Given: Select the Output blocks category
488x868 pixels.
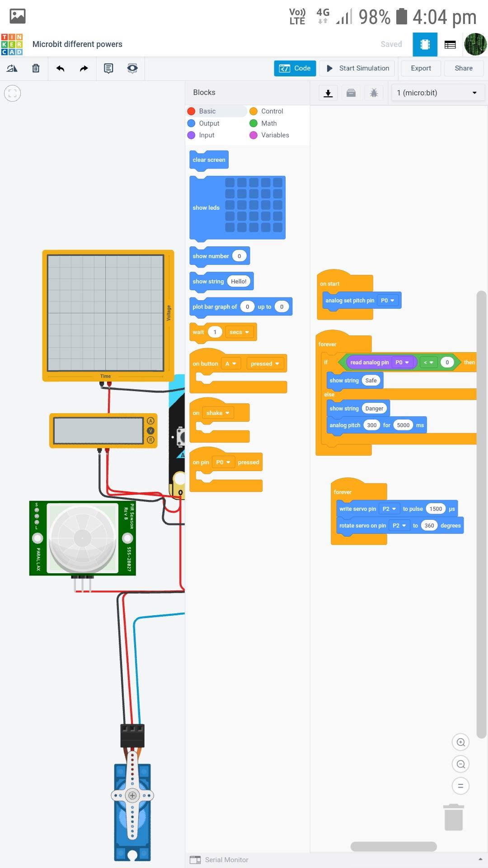Looking at the screenshot, I should pyautogui.click(x=203, y=123).
